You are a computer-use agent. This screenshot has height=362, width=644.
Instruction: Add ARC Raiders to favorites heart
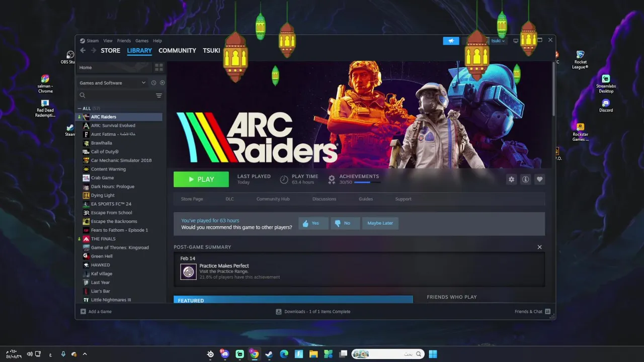(539, 179)
